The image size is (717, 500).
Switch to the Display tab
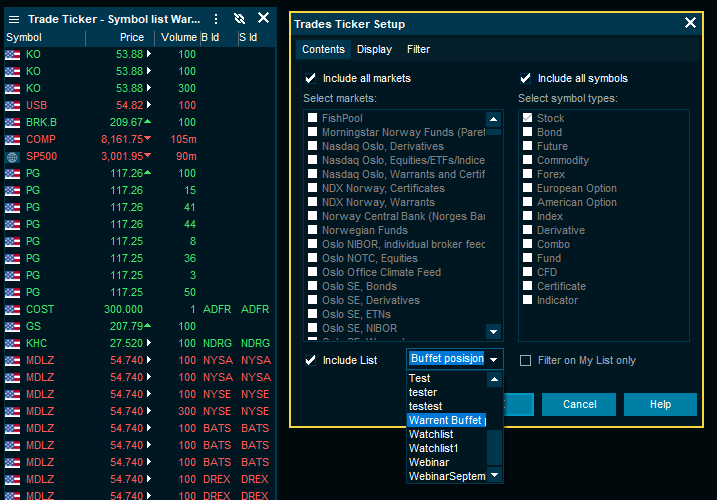pos(374,49)
